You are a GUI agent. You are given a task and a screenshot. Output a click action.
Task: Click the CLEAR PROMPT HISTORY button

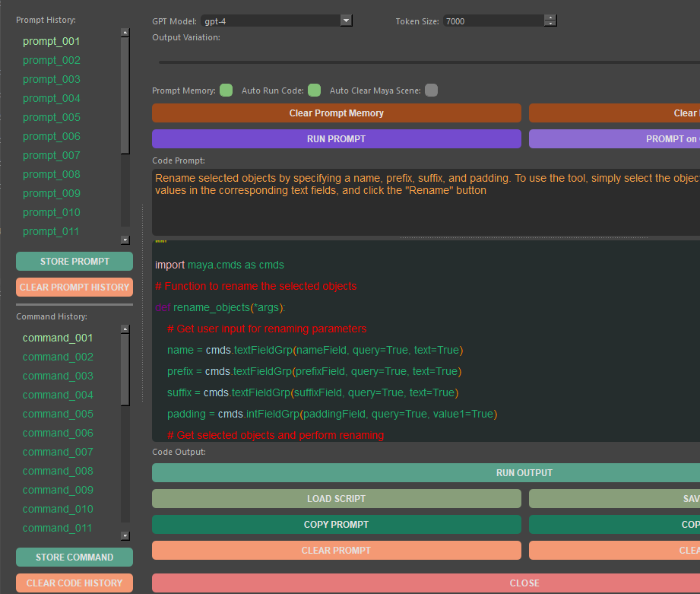point(74,287)
